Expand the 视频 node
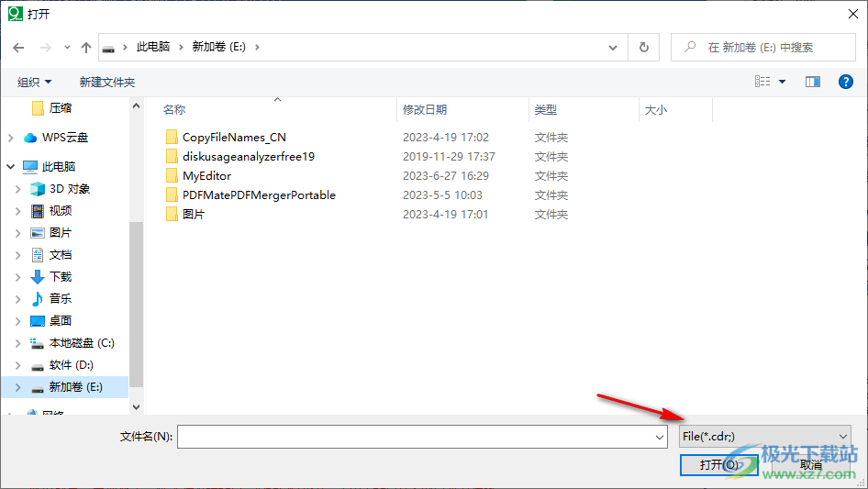Screen dimensions: 868x489 coord(17,211)
